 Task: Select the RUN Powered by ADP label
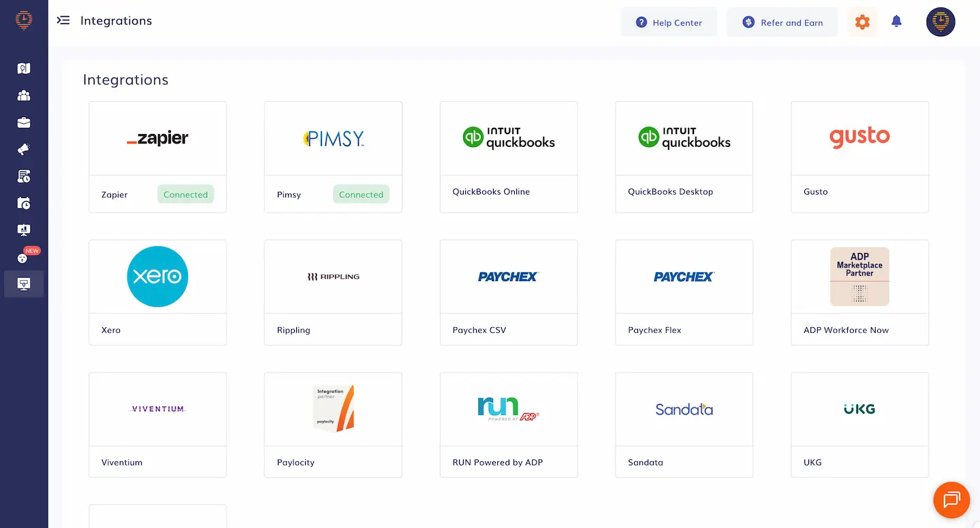pos(498,463)
